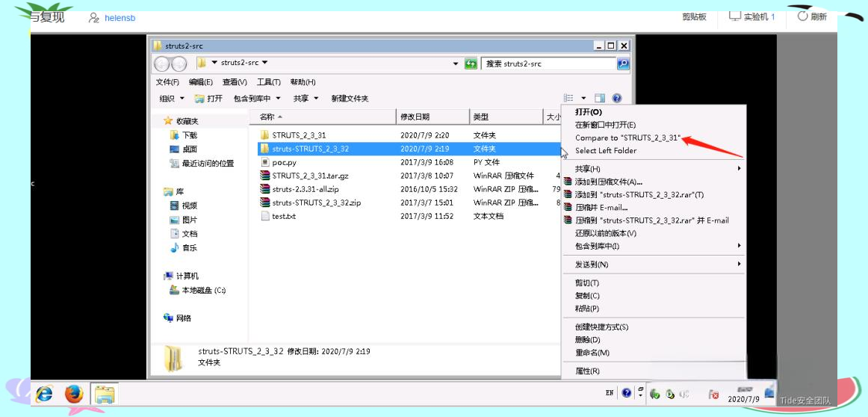Select the struts-STRUTS_2_3_32.zip file name

pyautogui.click(x=316, y=203)
